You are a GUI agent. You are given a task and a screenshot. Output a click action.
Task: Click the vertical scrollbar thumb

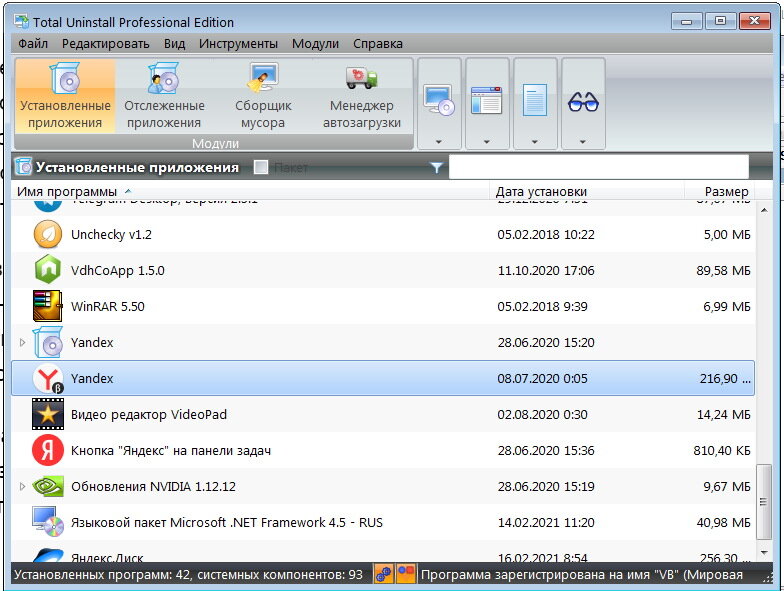[x=764, y=502]
